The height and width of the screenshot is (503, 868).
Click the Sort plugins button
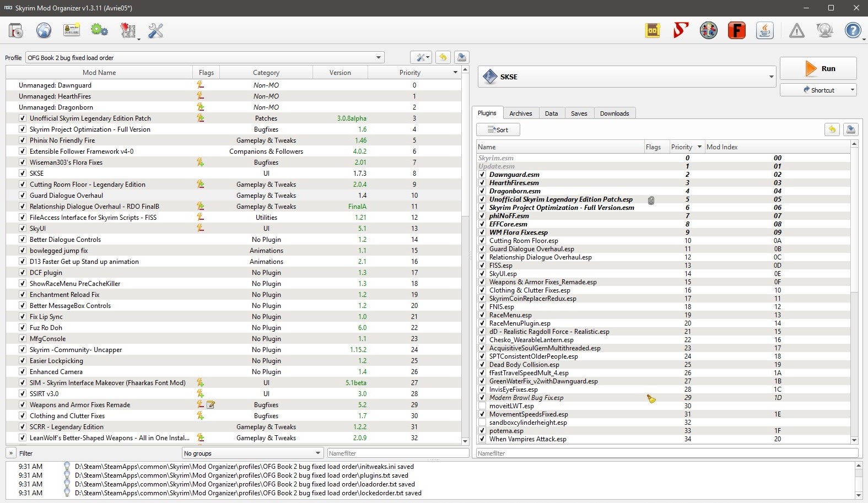pyautogui.click(x=498, y=129)
